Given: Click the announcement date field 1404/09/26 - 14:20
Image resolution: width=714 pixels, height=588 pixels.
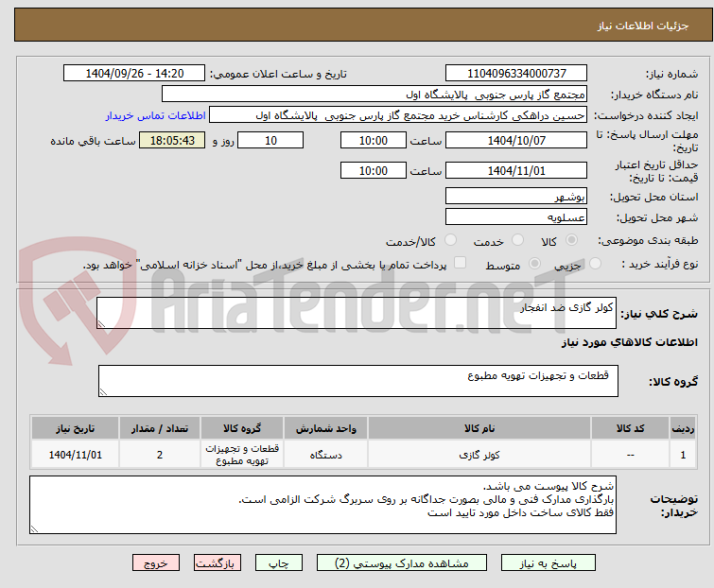Looking at the screenshot, I should [x=134, y=74].
